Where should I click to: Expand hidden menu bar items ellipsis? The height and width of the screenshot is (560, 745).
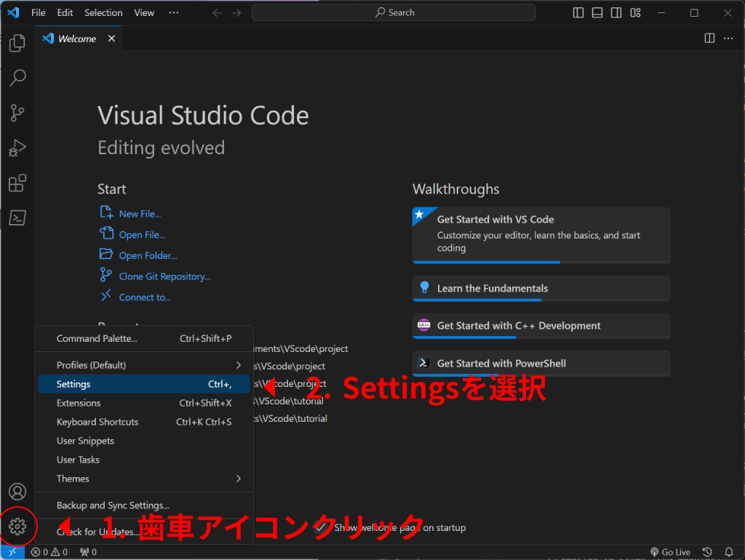pyautogui.click(x=174, y=13)
